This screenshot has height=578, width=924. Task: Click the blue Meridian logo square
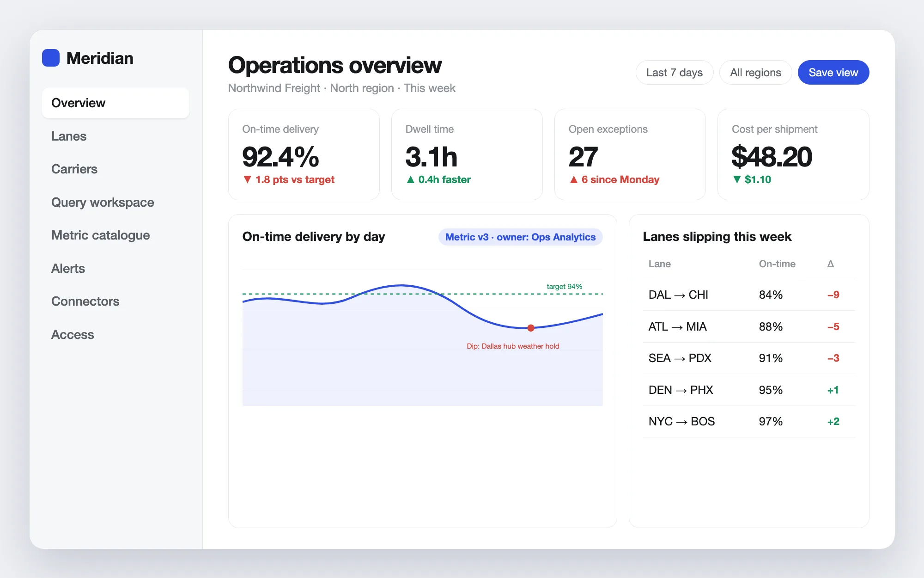[51, 58]
